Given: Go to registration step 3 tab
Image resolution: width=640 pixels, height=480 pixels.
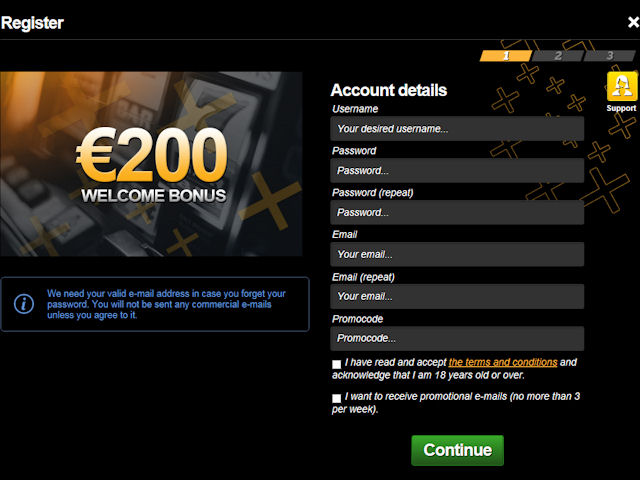Looking at the screenshot, I should (610, 56).
